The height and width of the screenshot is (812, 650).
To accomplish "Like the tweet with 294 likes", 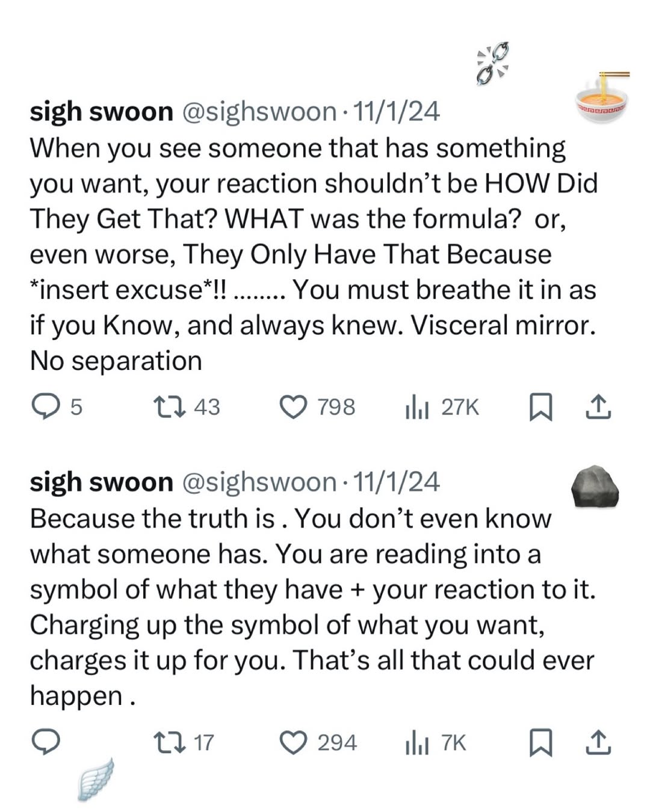I will (293, 742).
